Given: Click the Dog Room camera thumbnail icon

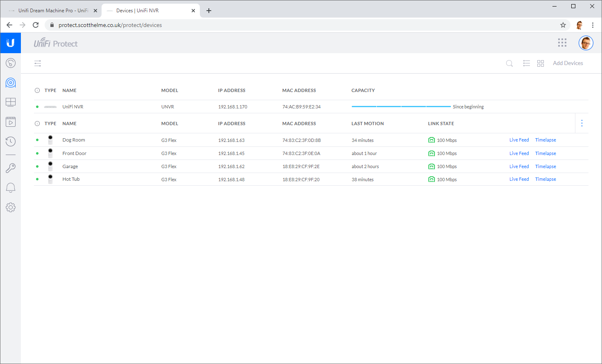Looking at the screenshot, I should click(x=50, y=140).
